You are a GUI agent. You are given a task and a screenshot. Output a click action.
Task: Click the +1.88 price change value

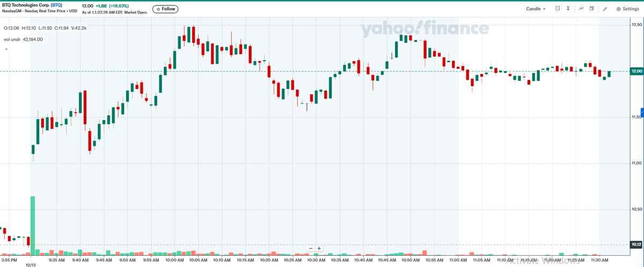[102, 6]
